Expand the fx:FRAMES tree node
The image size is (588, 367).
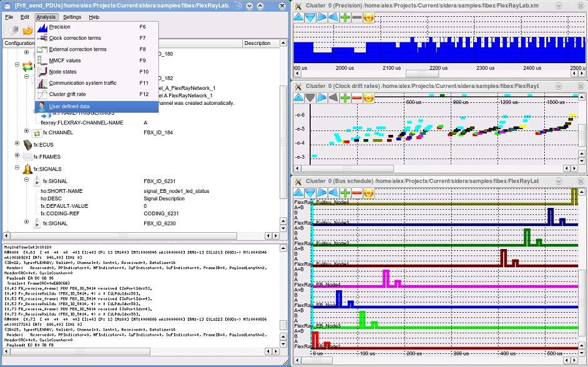[x=17, y=155]
